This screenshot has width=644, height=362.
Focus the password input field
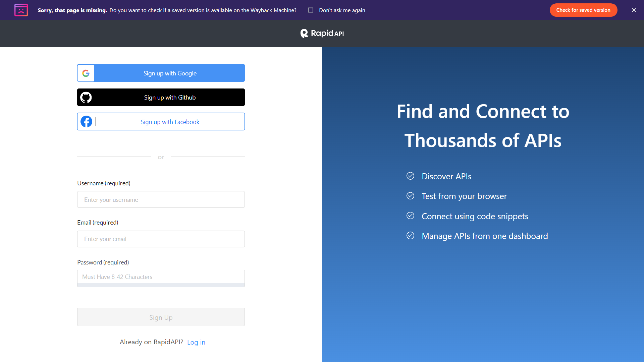(161, 277)
